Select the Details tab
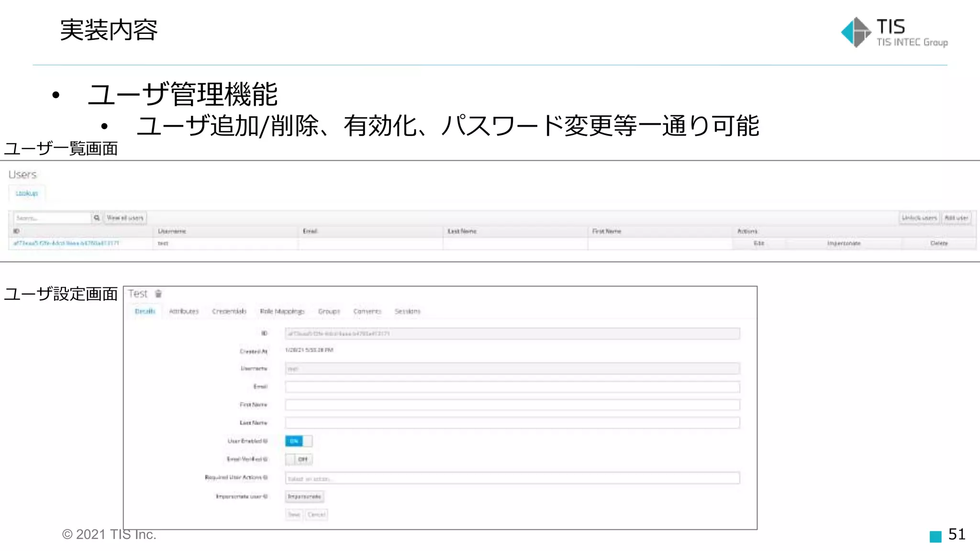The width and height of the screenshot is (980, 551). tap(145, 311)
